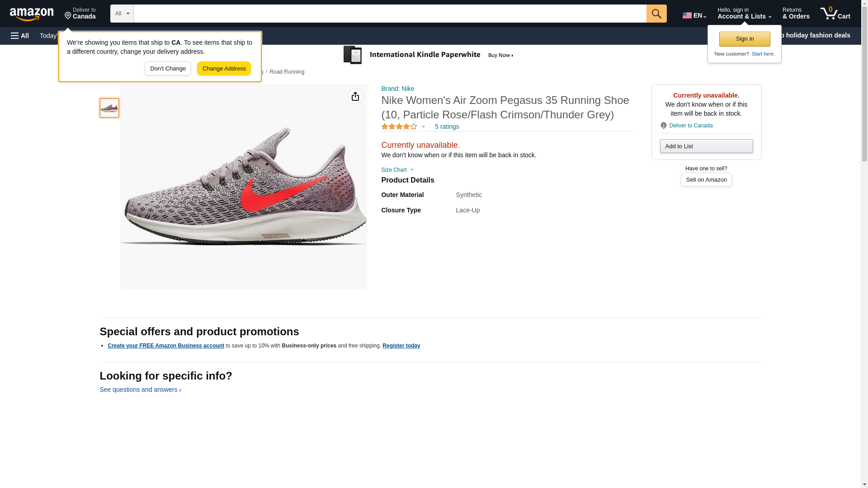
Task: Expand the Size Chart dropdown
Action: click(x=397, y=170)
